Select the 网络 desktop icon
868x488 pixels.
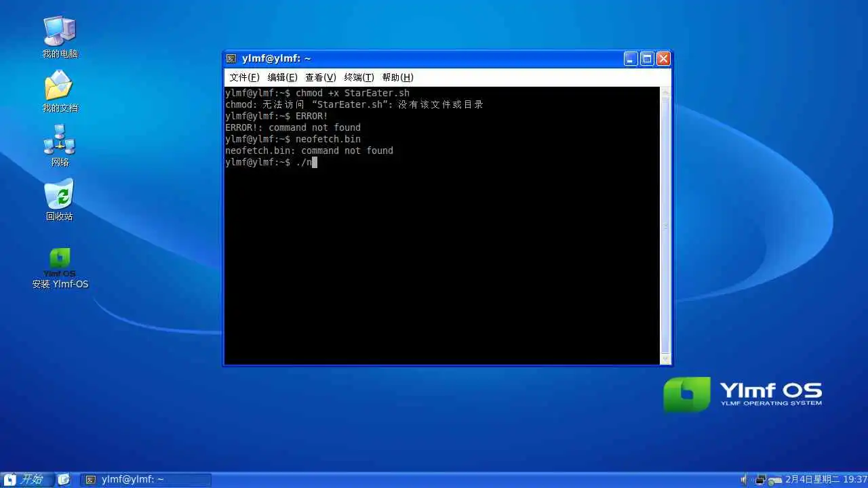60,145
